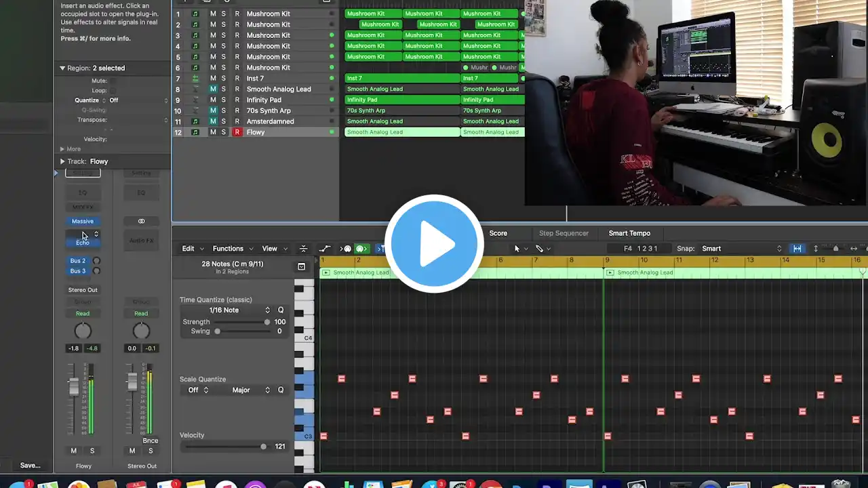Click the Q button for Scale Quantize
Screen dimensions: 868x488
click(281, 390)
